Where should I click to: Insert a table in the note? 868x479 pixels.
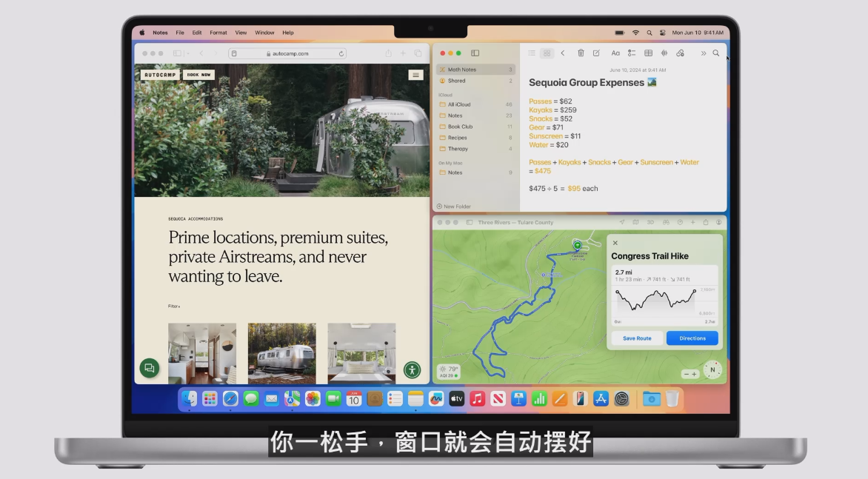click(x=648, y=53)
